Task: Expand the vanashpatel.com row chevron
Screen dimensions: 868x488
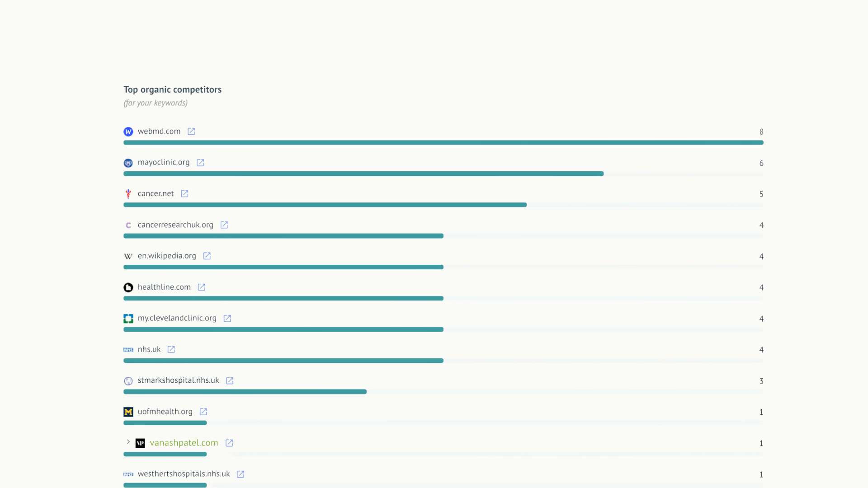Action: tap(128, 442)
